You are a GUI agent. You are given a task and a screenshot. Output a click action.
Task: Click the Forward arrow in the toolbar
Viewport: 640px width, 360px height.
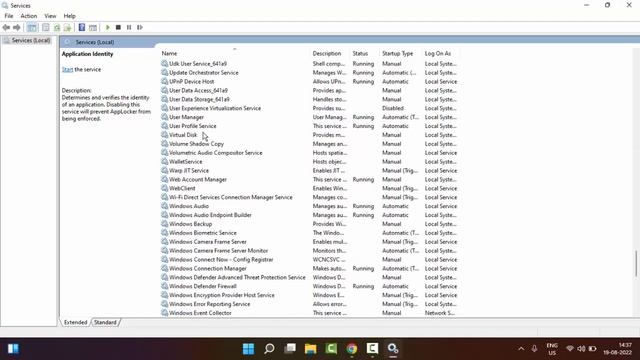(17, 27)
